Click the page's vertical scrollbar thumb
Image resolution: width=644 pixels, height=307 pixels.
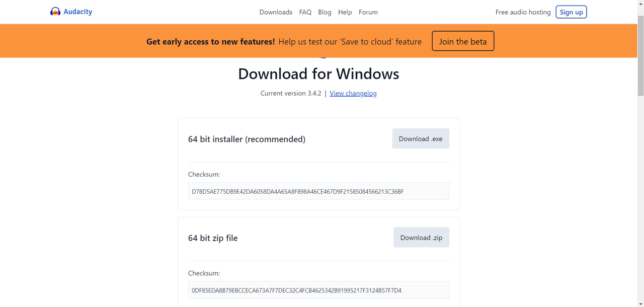[640, 55]
